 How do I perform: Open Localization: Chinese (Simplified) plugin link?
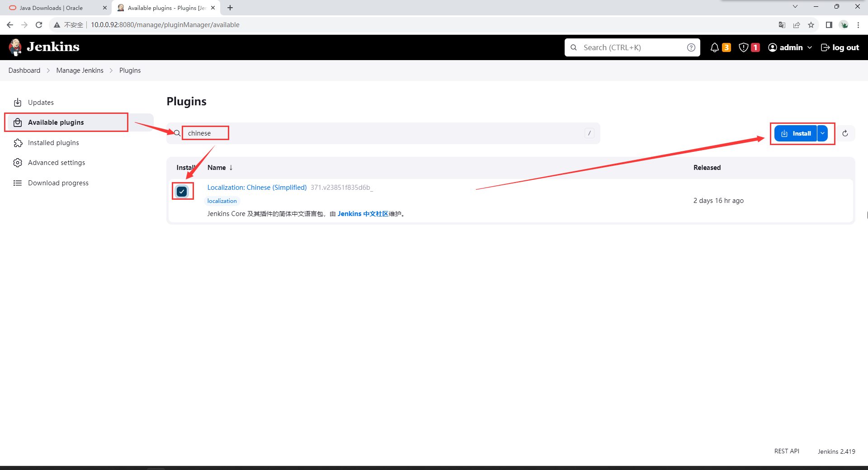tap(257, 188)
